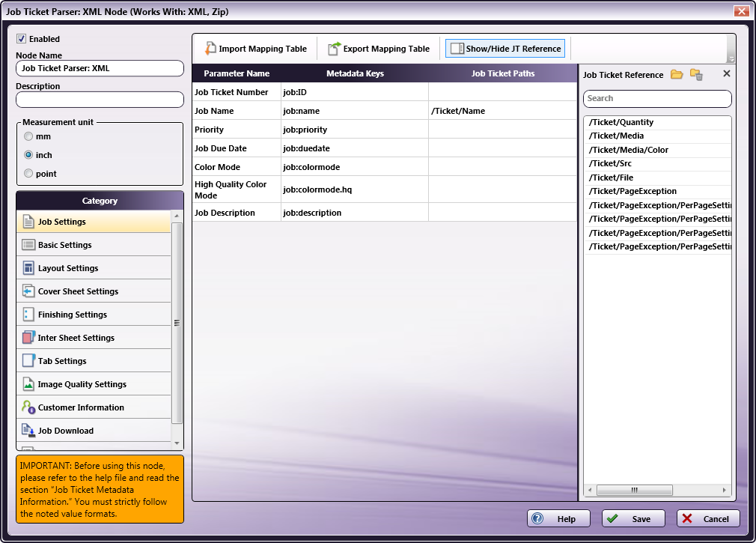Viewport: 756px width, 543px height.
Task: Click the Job Download icon
Action: 28,430
